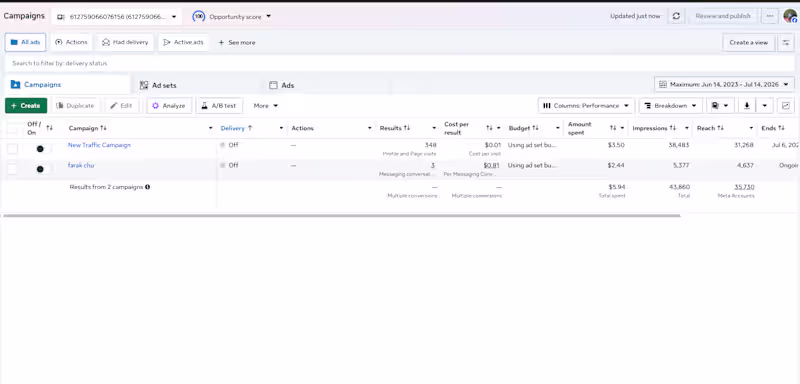Viewport: 800px width, 384px height.
Task: Click Create a view button
Action: [x=748, y=42]
